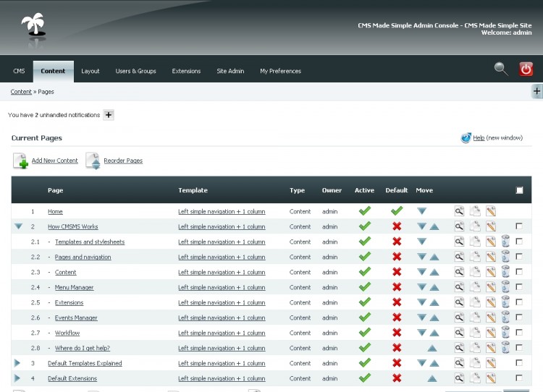The image size is (543, 392).
Task: Click the Add New Content link
Action: pyautogui.click(x=55, y=161)
